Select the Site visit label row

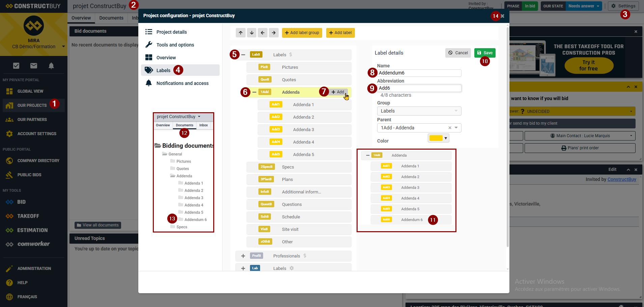[299, 229]
